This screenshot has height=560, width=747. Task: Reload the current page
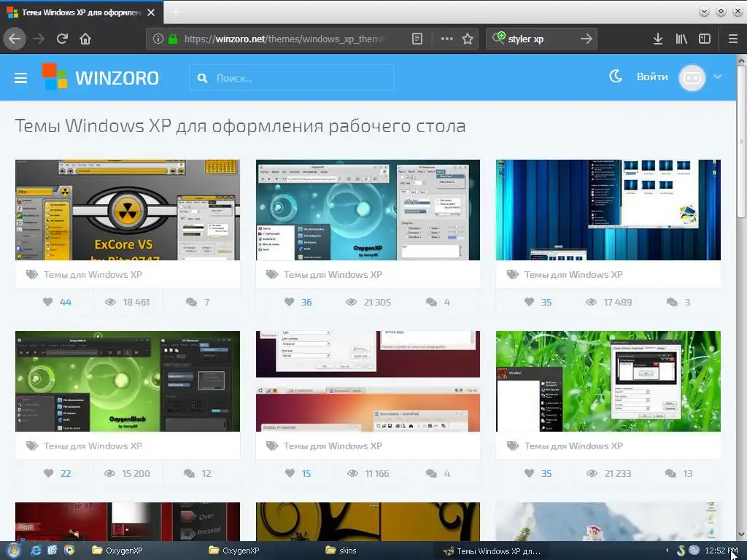[62, 39]
